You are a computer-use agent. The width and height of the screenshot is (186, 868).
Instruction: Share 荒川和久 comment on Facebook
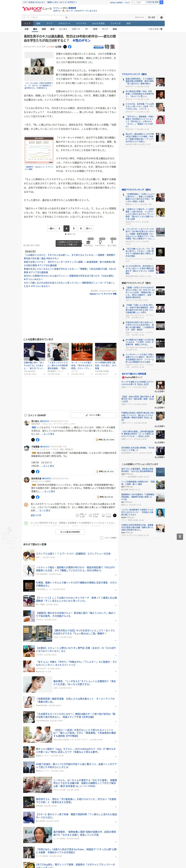pos(38,440)
